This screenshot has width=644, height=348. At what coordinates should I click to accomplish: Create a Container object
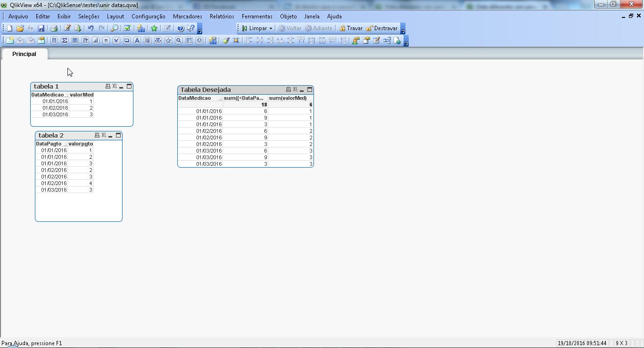click(x=189, y=40)
